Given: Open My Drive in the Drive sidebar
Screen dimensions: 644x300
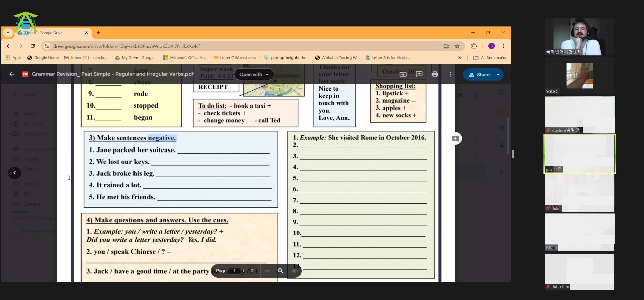Looking at the screenshot, I should [x=28, y=124].
